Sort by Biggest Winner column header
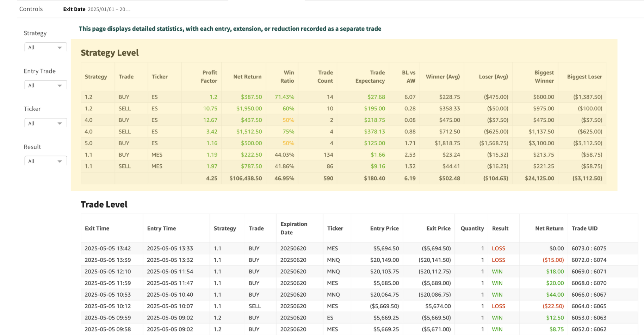Screen dimensions: 644x335 tap(544, 77)
